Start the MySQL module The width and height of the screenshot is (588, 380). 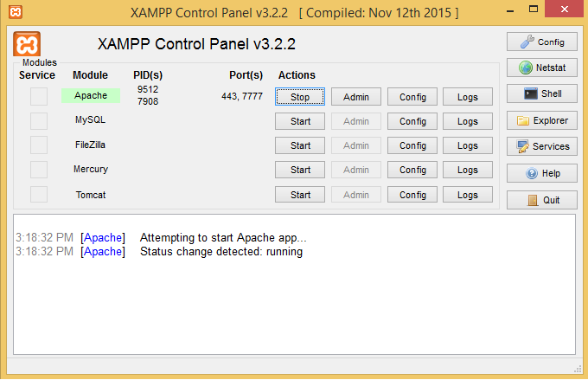coord(300,121)
